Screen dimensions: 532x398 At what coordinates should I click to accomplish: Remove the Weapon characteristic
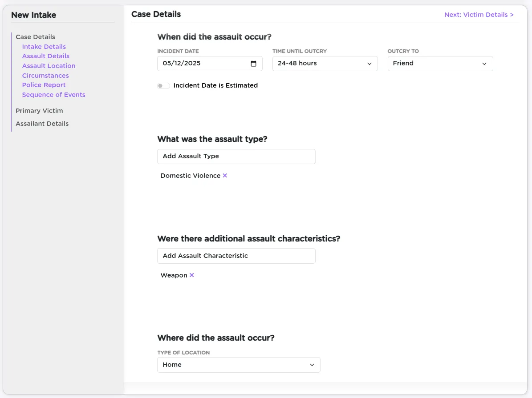click(x=191, y=275)
